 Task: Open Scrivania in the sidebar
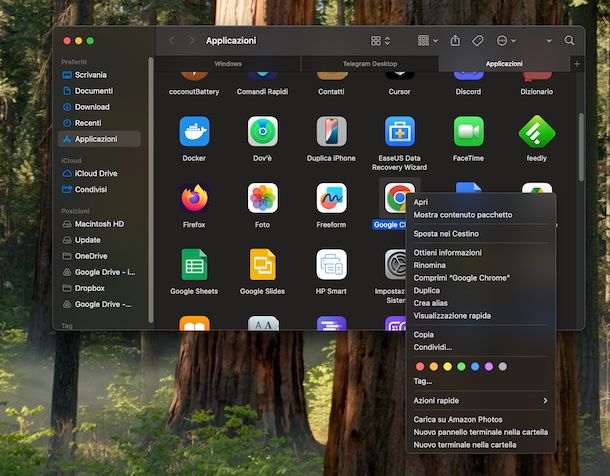coord(99,75)
